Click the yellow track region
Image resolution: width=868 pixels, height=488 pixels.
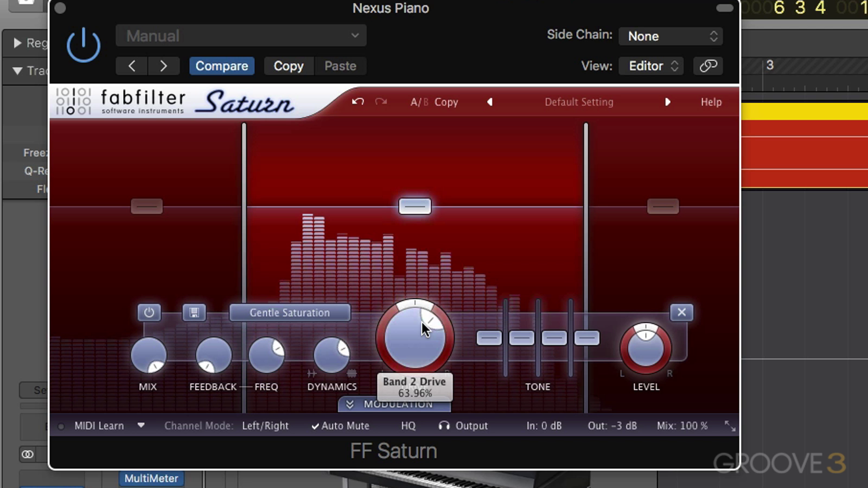click(805, 112)
